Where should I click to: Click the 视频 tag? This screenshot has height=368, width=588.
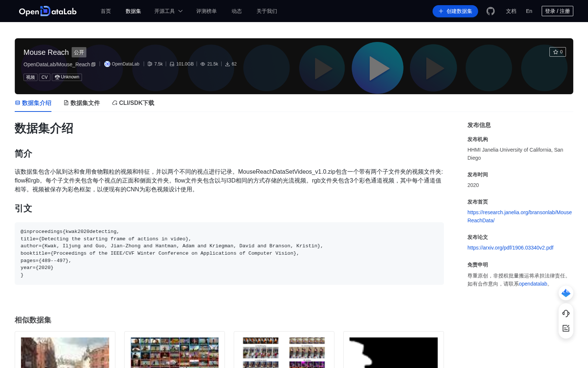click(x=31, y=77)
